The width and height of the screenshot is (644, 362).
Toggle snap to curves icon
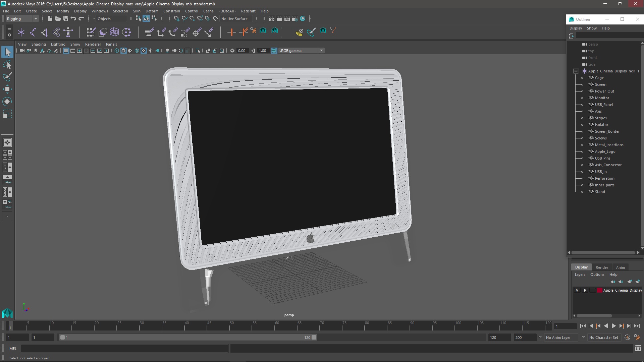[184, 19]
